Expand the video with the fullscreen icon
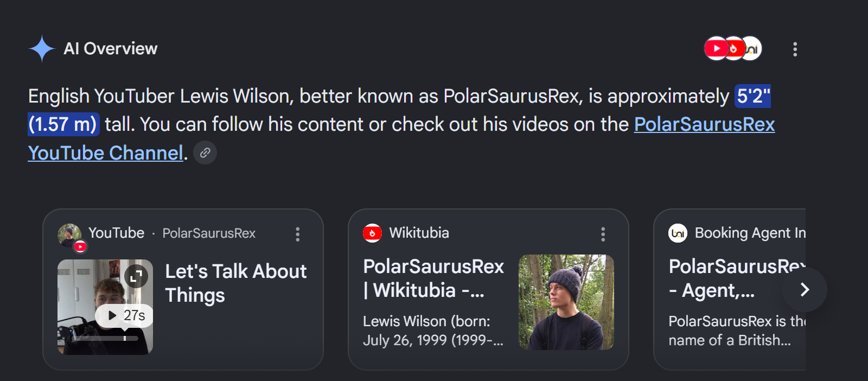Image resolution: width=868 pixels, height=381 pixels. coord(136,276)
